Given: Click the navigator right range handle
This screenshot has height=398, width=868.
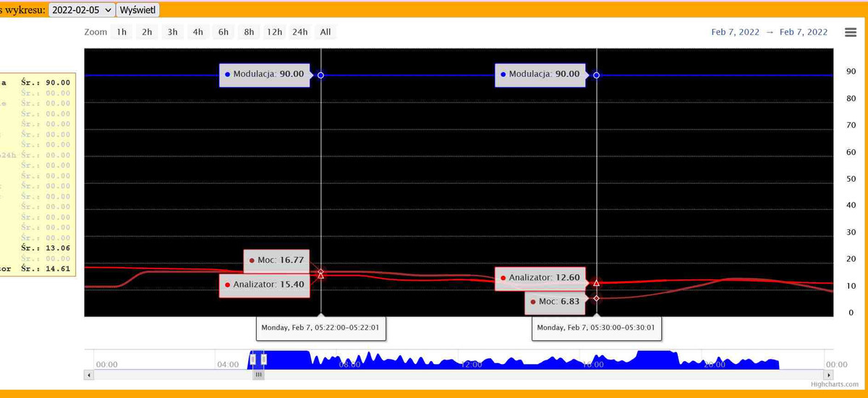Looking at the screenshot, I should pyautogui.click(x=264, y=359).
